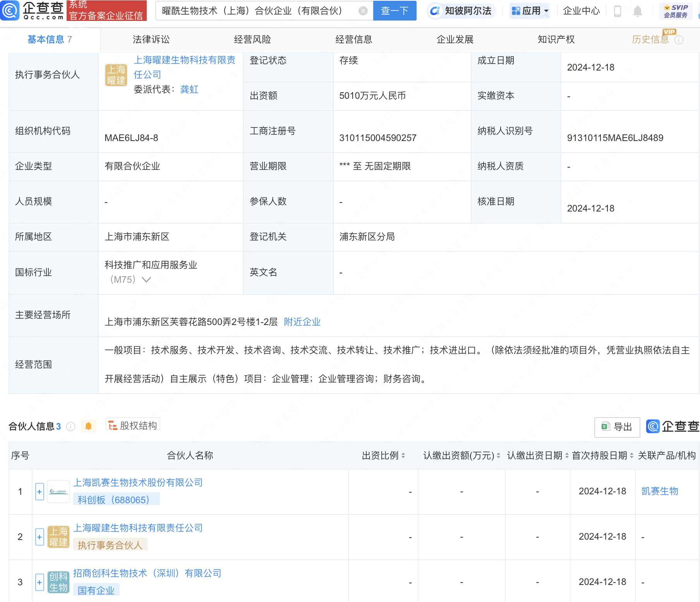
Task: Click 上海曜建 logo in executive partner cell
Action: tap(116, 75)
